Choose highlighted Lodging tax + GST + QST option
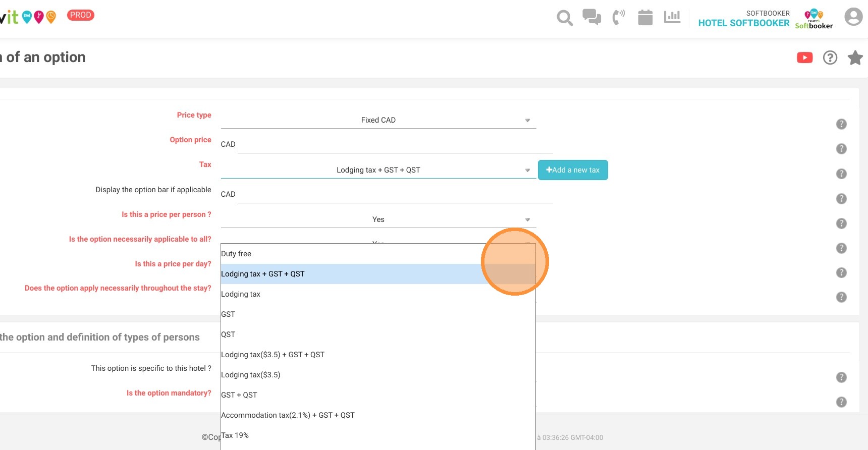The width and height of the screenshot is (868, 450). pyautogui.click(x=378, y=274)
